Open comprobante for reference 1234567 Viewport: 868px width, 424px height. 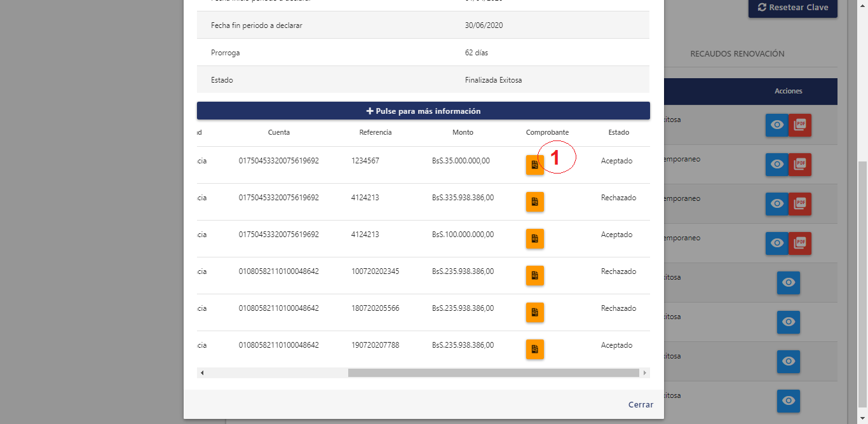(534, 165)
